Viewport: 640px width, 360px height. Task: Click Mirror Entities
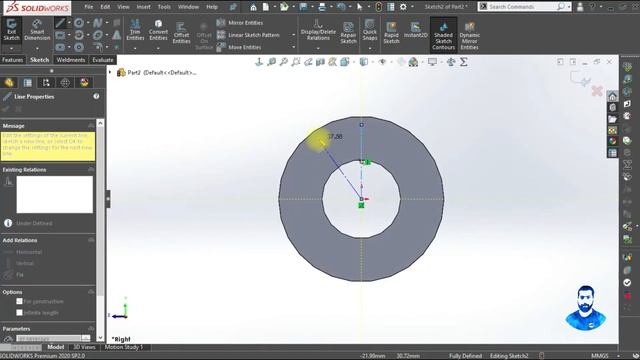(x=240, y=23)
